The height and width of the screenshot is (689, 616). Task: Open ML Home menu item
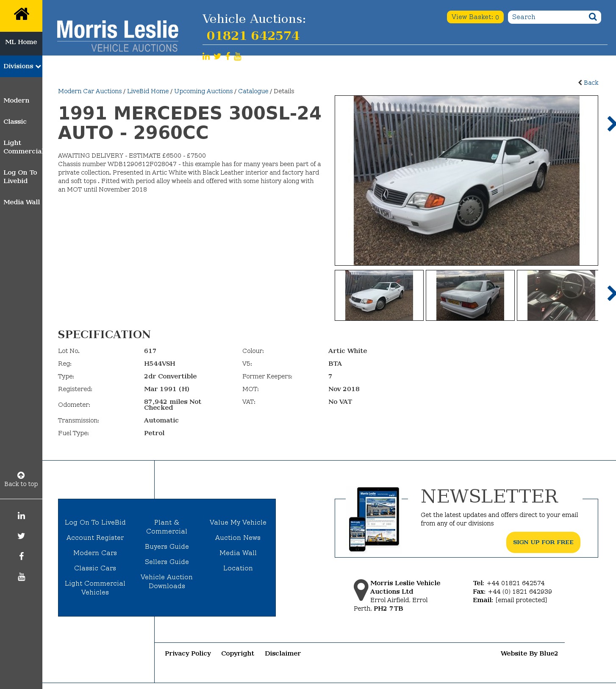click(x=21, y=42)
